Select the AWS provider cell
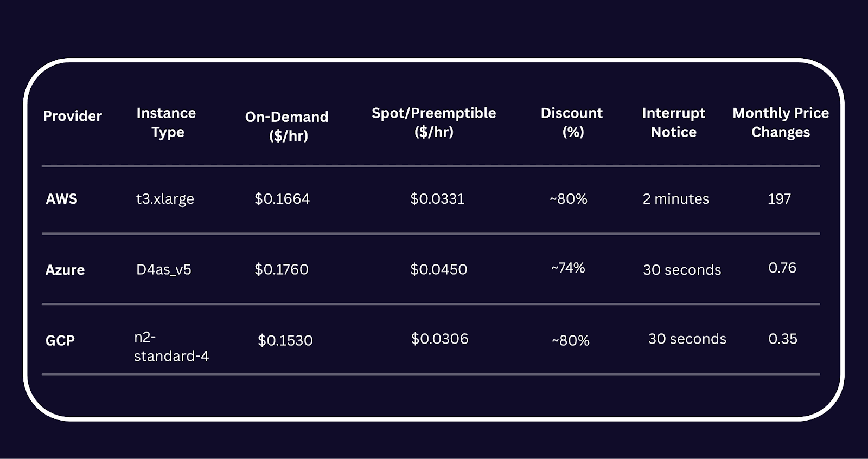 pos(61,199)
